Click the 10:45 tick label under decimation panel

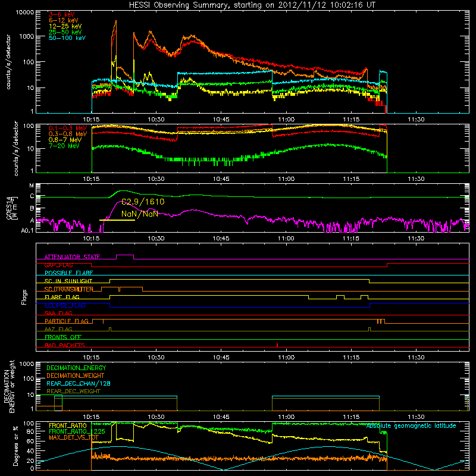click(221, 417)
